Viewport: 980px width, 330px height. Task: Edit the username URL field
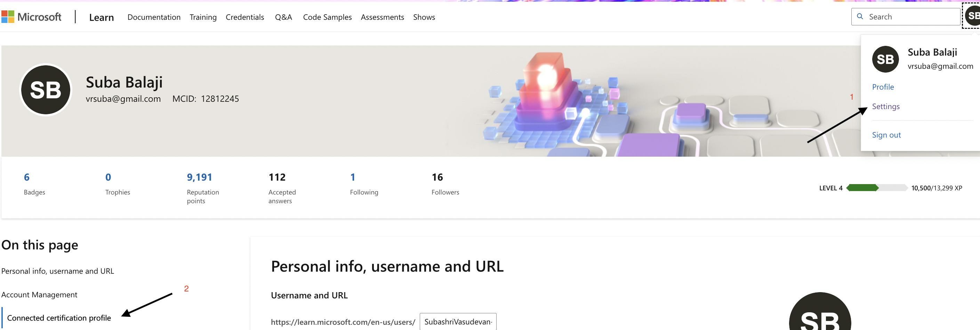pos(458,322)
